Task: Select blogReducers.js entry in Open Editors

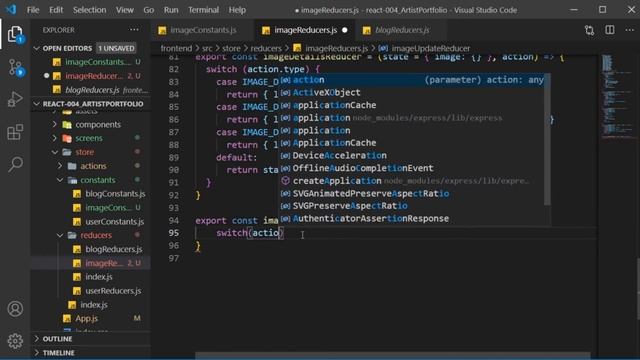Action: (91, 90)
